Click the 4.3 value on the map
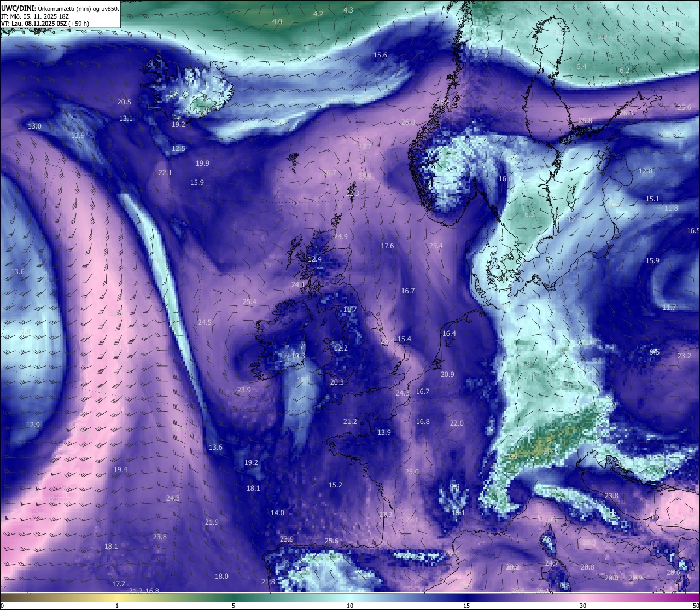 (x=348, y=10)
